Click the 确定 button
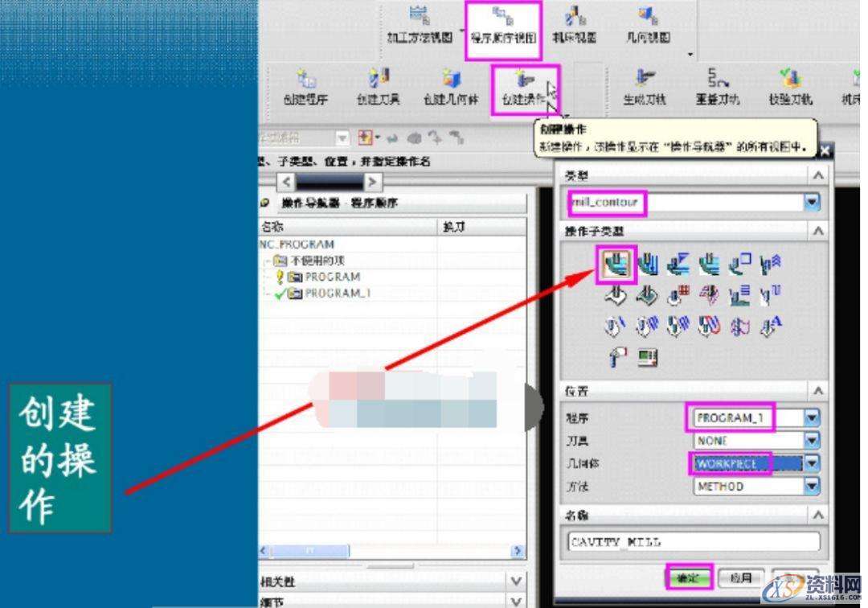The height and width of the screenshot is (608, 868). click(x=690, y=578)
